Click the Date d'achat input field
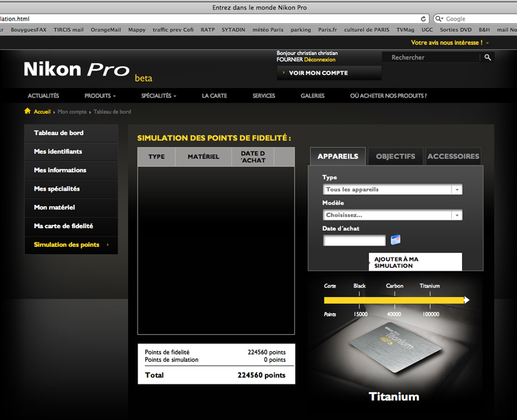The height and width of the screenshot is (420, 517). (x=354, y=240)
